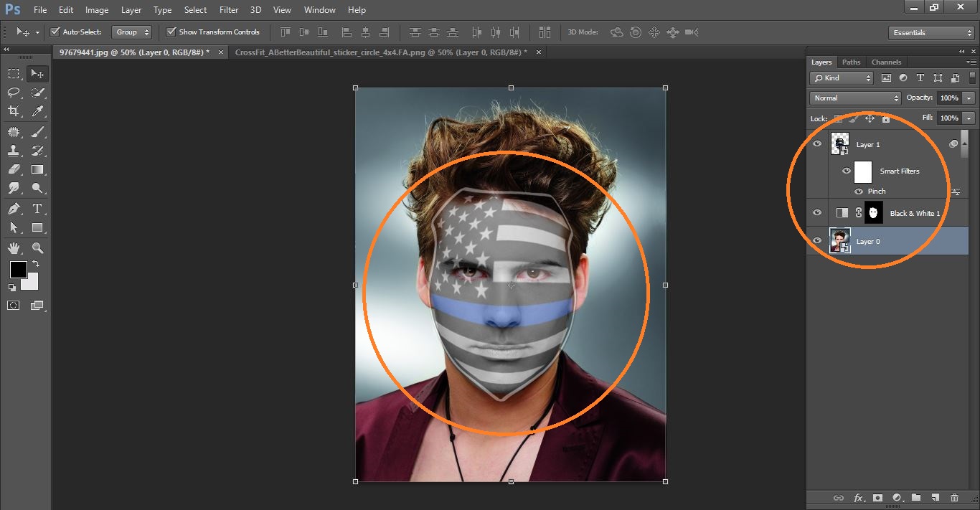
Task: Open the fx layer styles menu
Action: [x=859, y=498]
